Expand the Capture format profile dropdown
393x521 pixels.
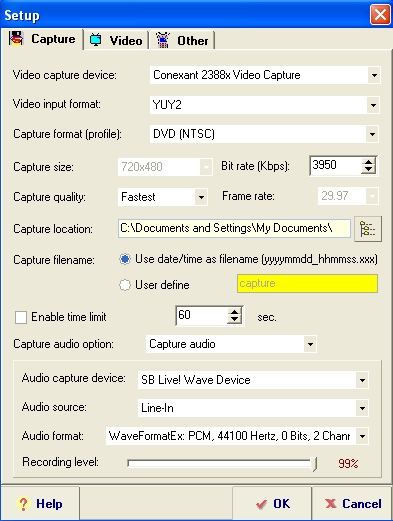(372, 134)
